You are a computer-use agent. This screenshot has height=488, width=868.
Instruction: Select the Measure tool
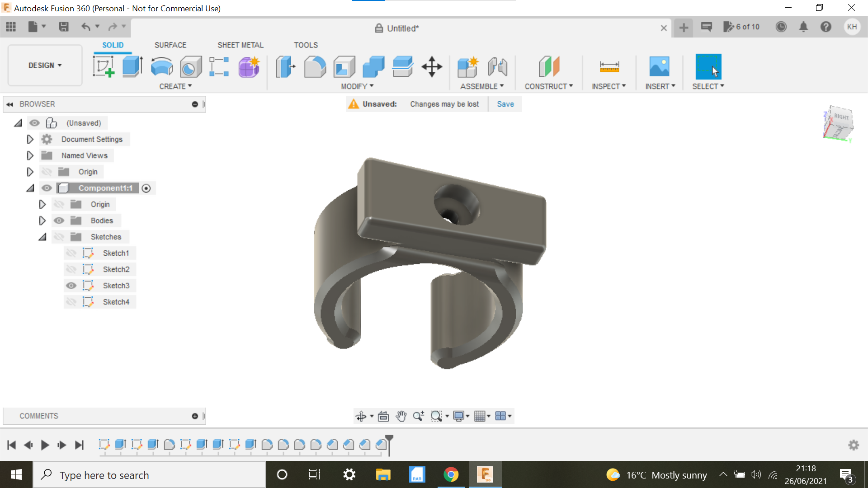point(609,66)
